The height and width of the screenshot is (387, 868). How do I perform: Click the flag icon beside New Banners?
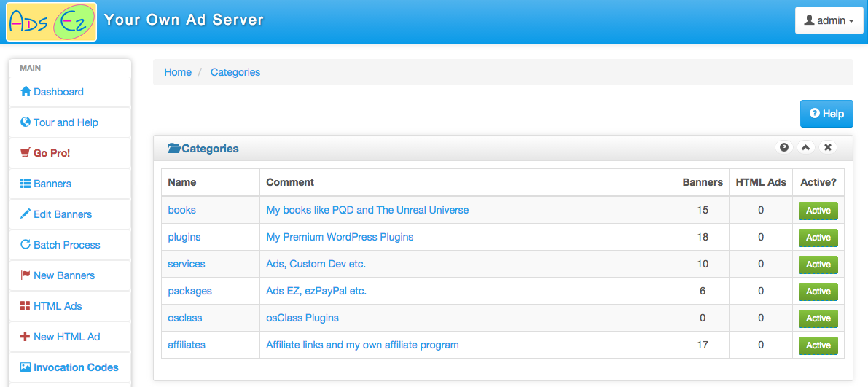tap(25, 275)
